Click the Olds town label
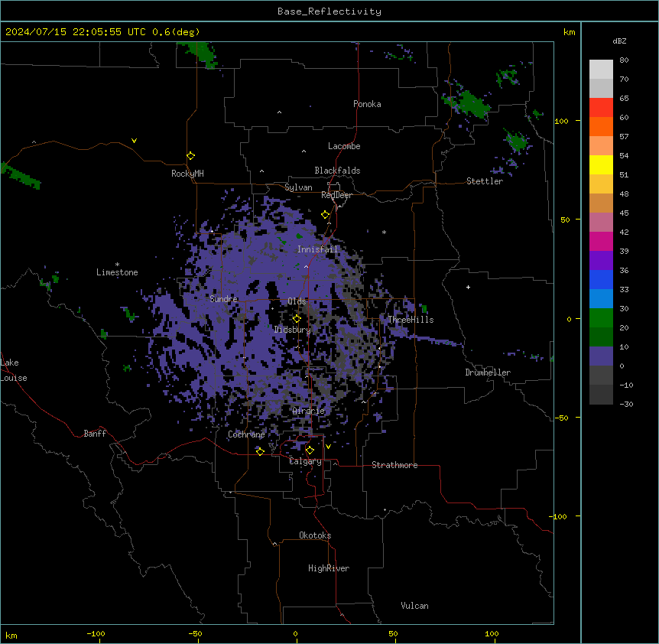 tap(297, 301)
